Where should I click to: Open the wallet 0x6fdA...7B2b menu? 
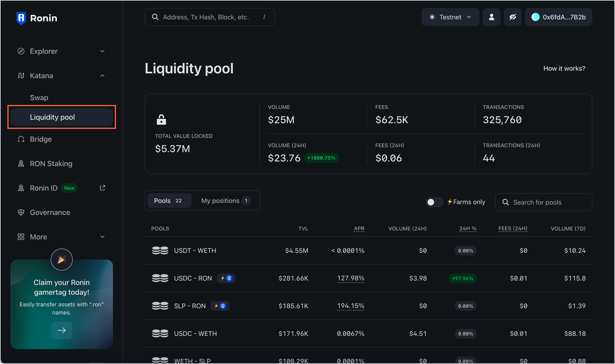pyautogui.click(x=559, y=17)
